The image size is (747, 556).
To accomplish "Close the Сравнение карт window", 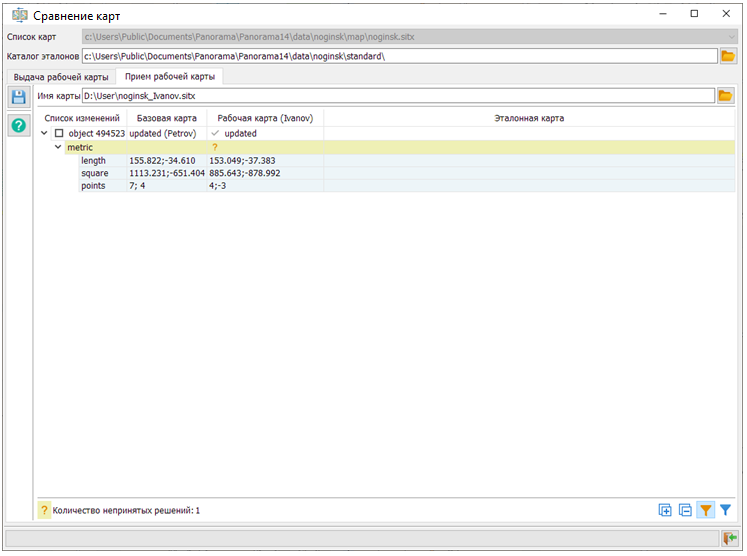I will 726,14.
